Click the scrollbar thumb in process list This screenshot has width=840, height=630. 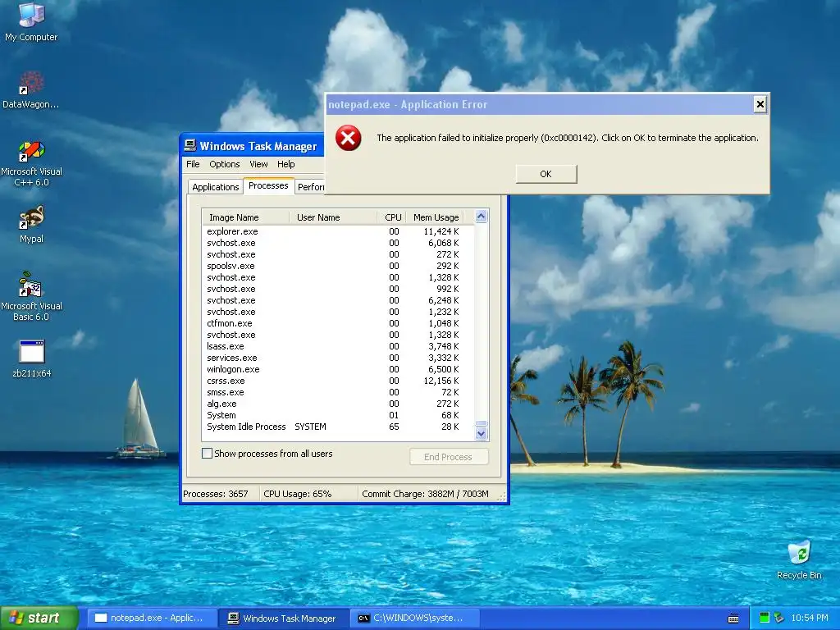pyautogui.click(x=481, y=424)
